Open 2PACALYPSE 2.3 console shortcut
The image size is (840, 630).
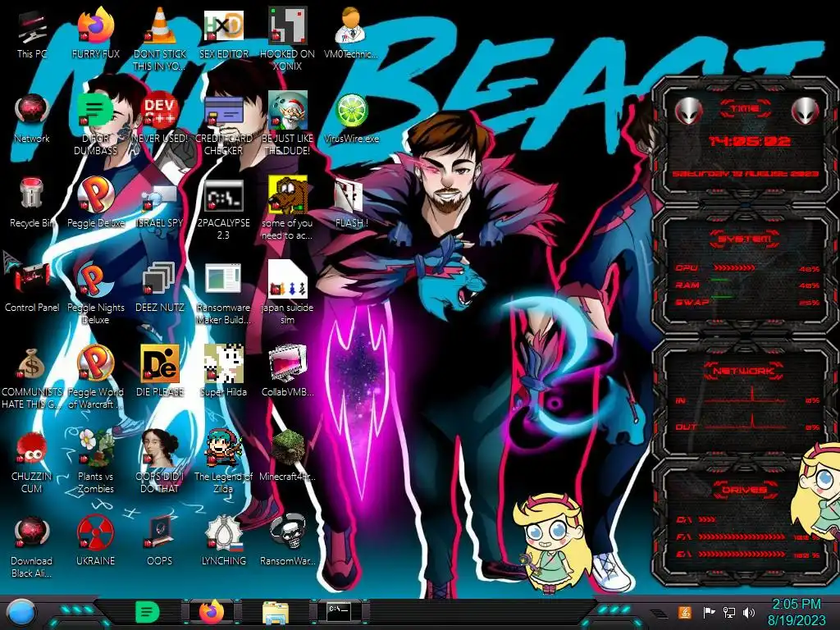point(223,209)
